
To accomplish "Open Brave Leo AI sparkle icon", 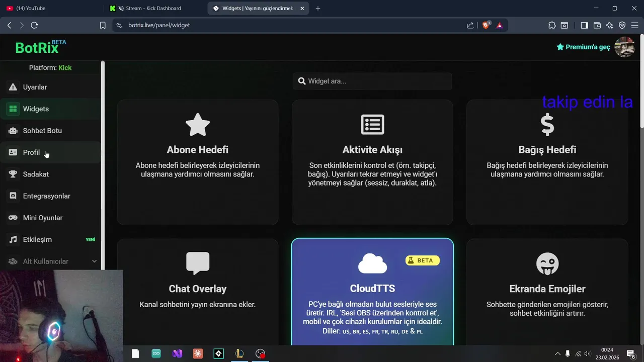I will (610, 25).
